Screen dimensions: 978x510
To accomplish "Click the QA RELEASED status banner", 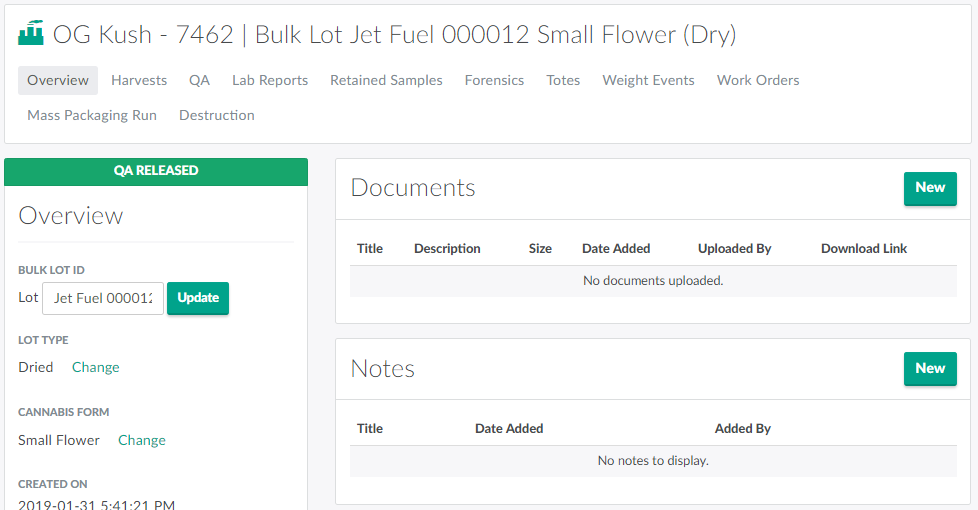I will click(x=156, y=171).
